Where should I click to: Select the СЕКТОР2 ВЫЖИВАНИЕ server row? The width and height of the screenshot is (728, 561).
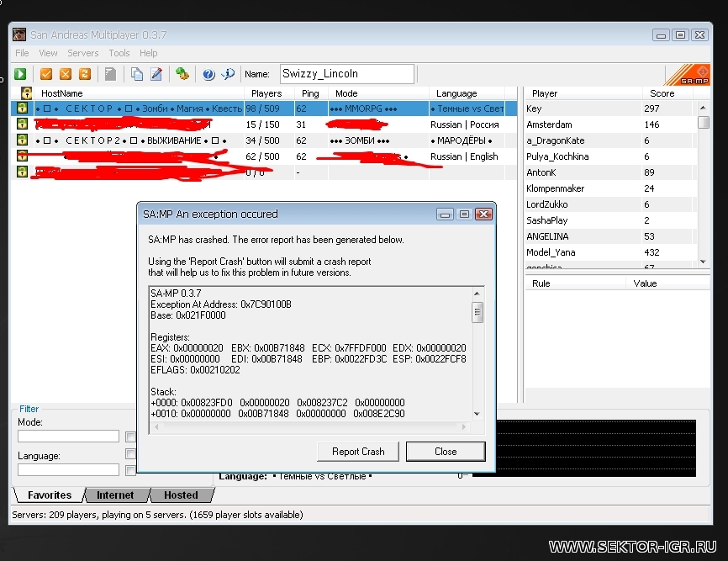click(x=264, y=140)
